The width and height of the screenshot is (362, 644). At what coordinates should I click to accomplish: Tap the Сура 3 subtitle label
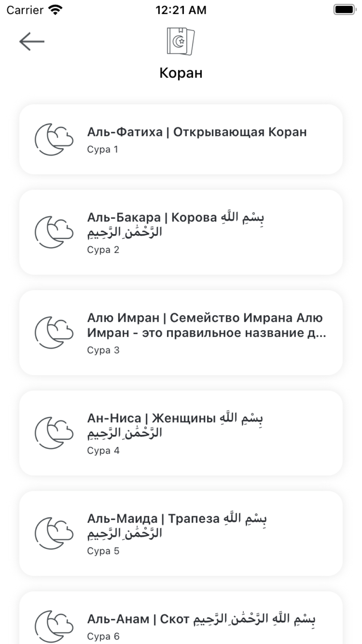[103, 350]
